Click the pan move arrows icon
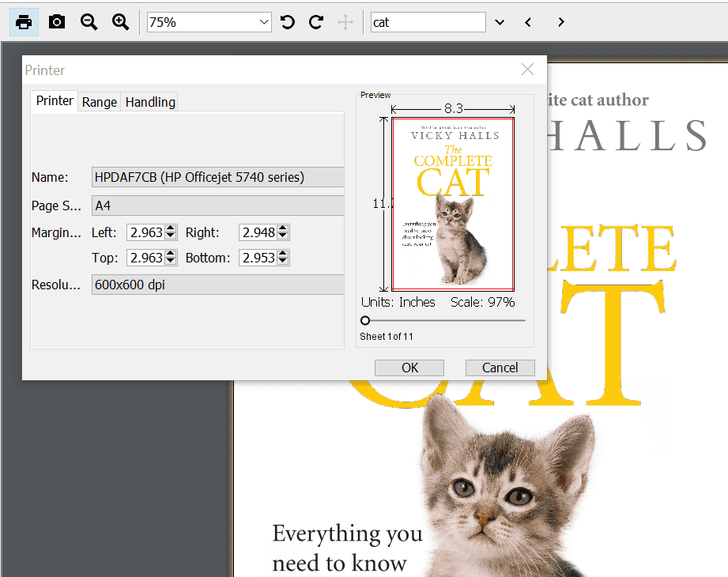This screenshot has height=577, width=728. (x=345, y=22)
